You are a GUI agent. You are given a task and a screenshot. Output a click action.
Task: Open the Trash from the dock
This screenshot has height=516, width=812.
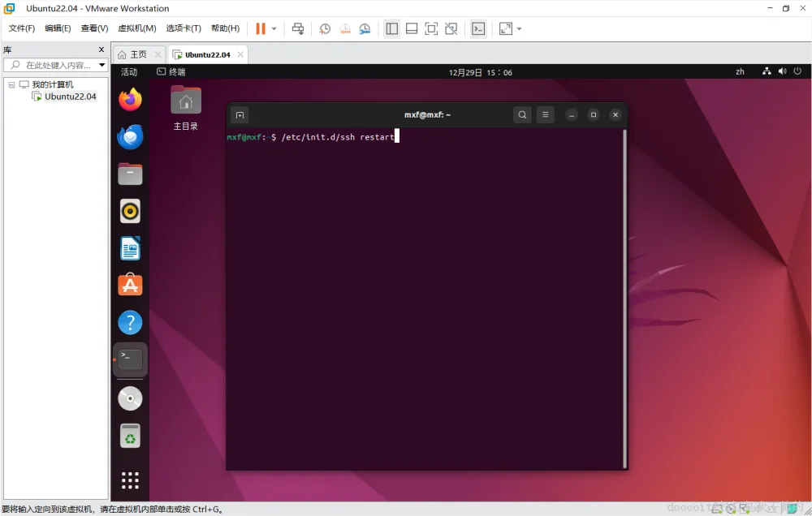[x=130, y=436]
